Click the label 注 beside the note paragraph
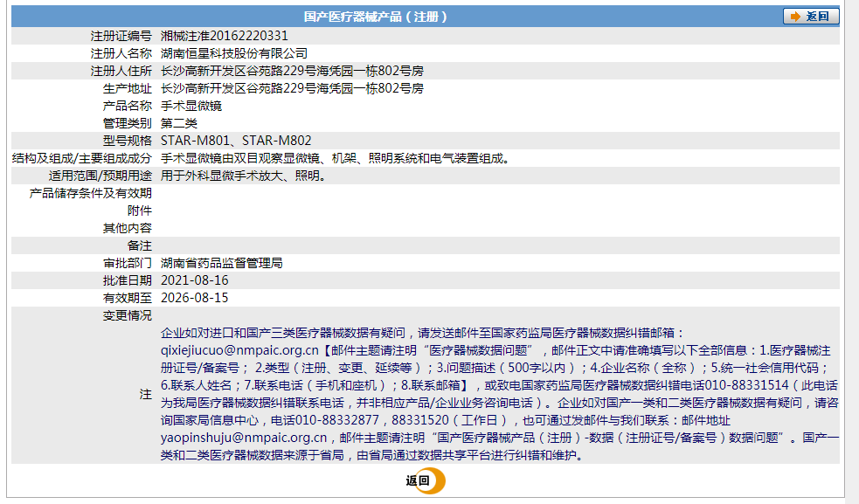859x504 pixels. (x=145, y=395)
